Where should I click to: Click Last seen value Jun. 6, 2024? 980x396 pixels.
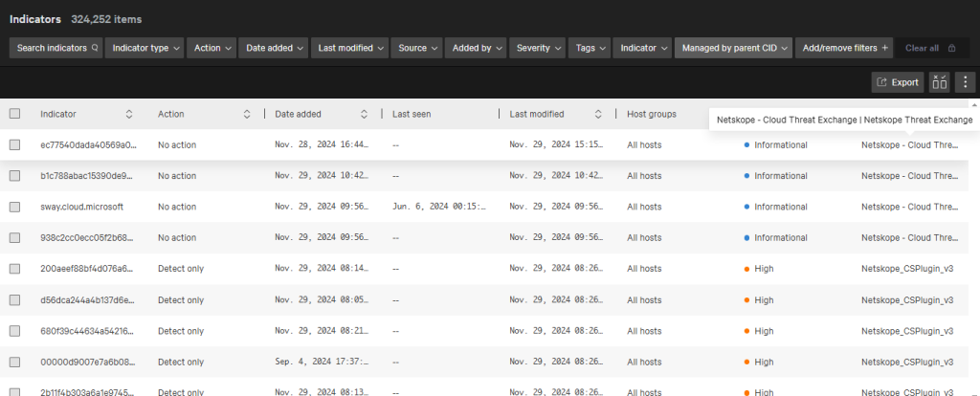[439, 207]
